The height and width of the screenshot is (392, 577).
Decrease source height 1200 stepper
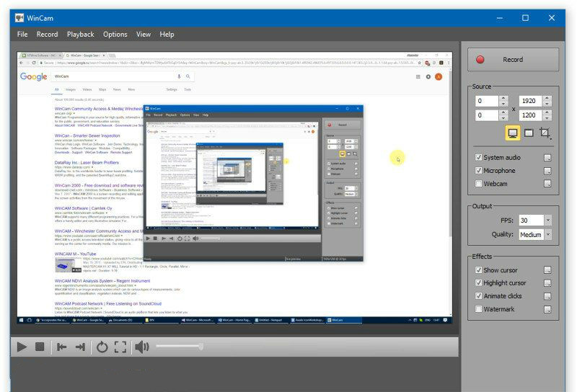pos(547,118)
